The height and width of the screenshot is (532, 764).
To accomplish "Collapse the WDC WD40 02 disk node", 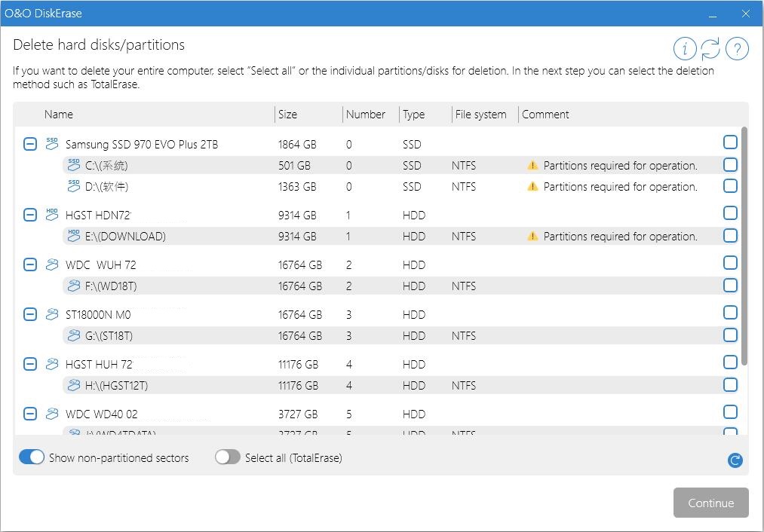I will 30,413.
